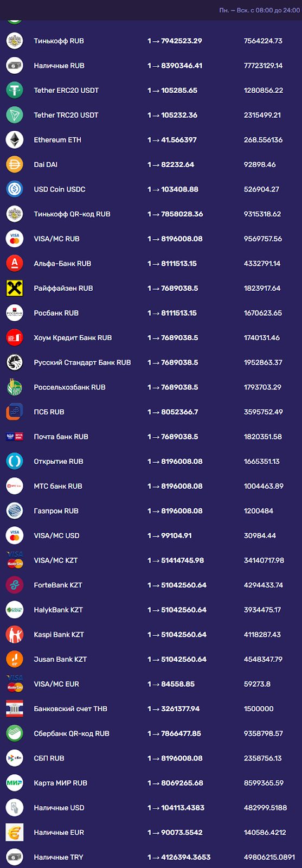
Task: Select the Альфа-Банк RUB logo
Action: tap(15, 263)
